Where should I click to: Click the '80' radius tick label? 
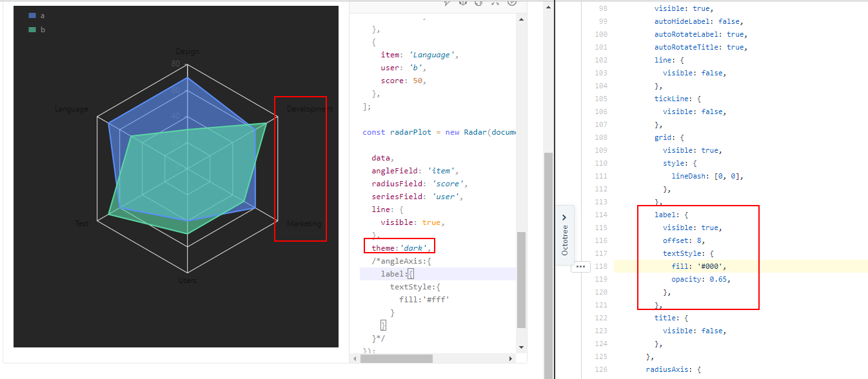(x=175, y=63)
